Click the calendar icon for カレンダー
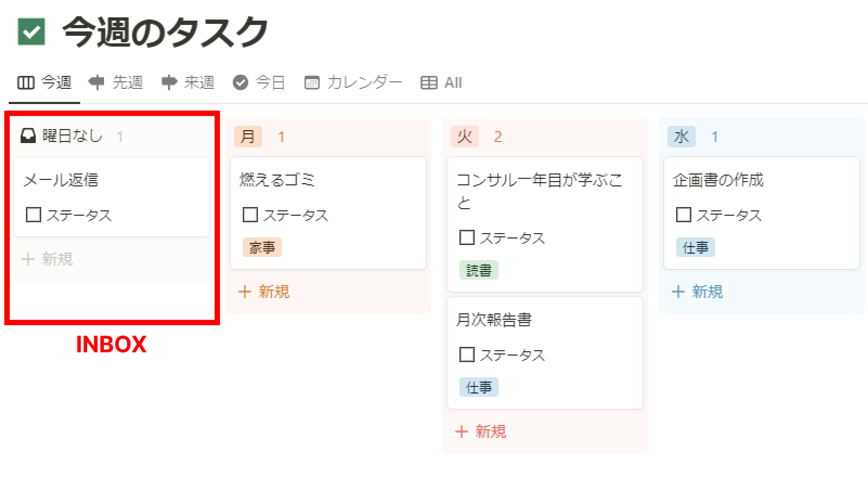Image resolution: width=868 pixels, height=490 pixels. [312, 82]
